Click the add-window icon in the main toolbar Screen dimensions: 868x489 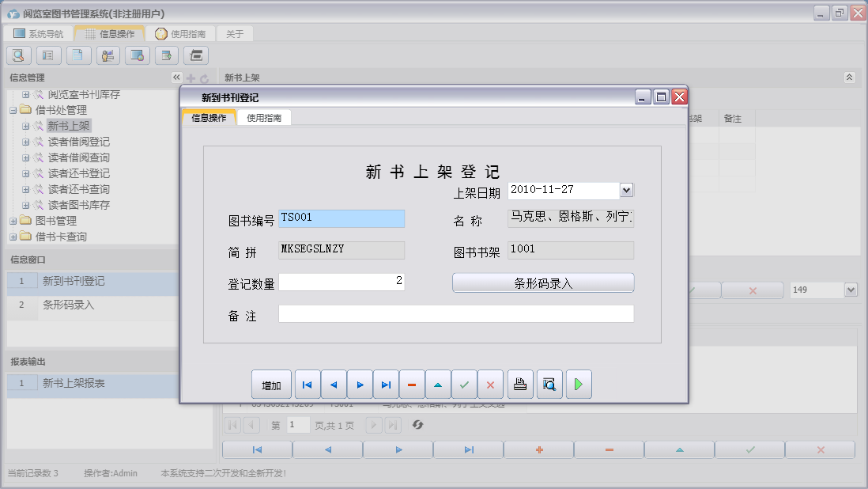[166, 55]
